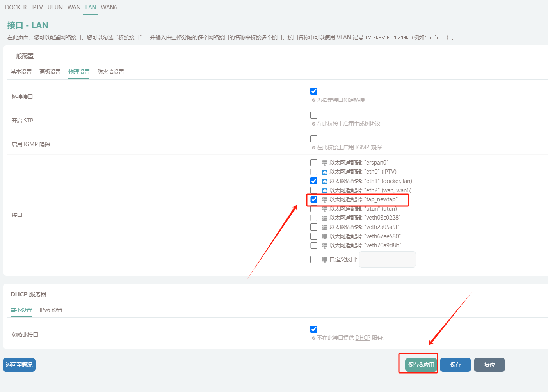Focus the custom interface text field
This screenshot has height=392, width=548.
pyautogui.click(x=387, y=259)
